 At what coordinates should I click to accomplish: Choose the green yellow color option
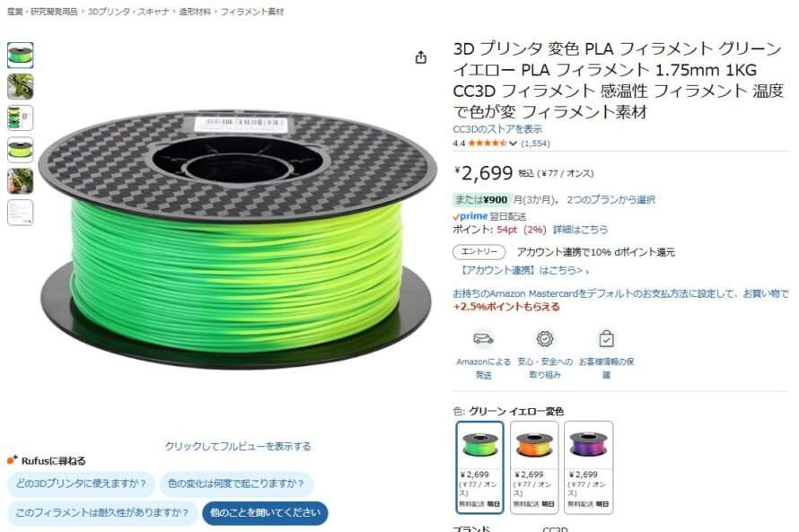[479, 467]
